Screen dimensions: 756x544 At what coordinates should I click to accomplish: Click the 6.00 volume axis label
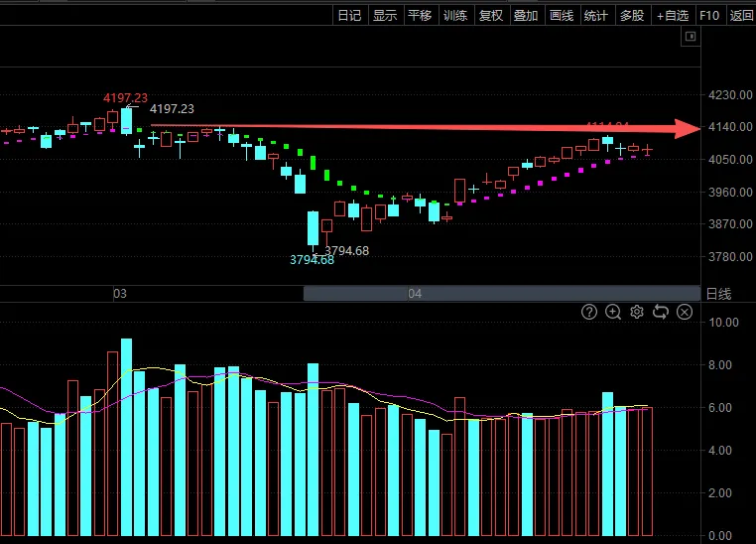point(720,408)
